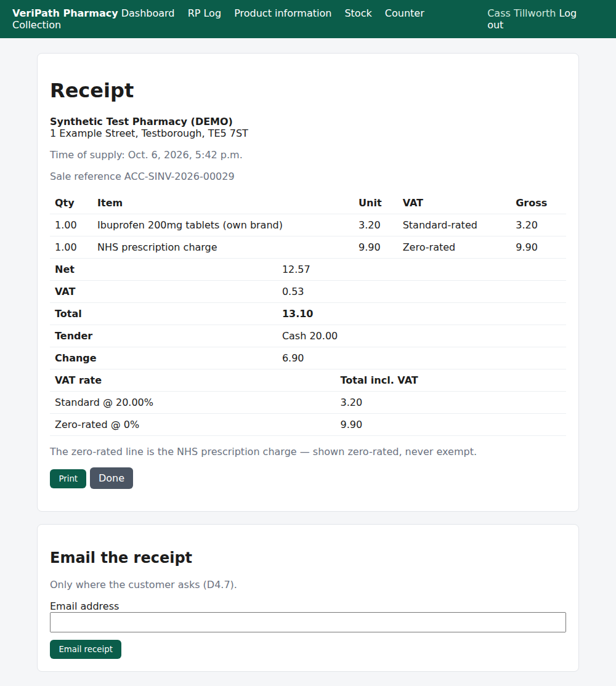Click the NHS charge unit price 9.90
616x686 pixels.
[x=369, y=247]
